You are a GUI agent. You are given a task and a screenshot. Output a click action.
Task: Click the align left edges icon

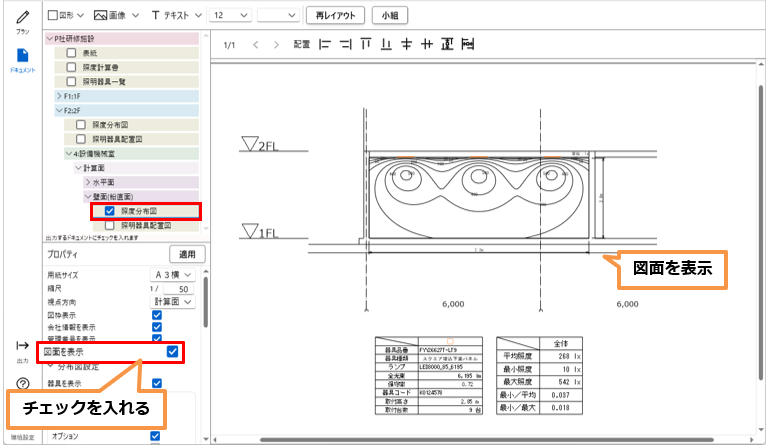323,45
